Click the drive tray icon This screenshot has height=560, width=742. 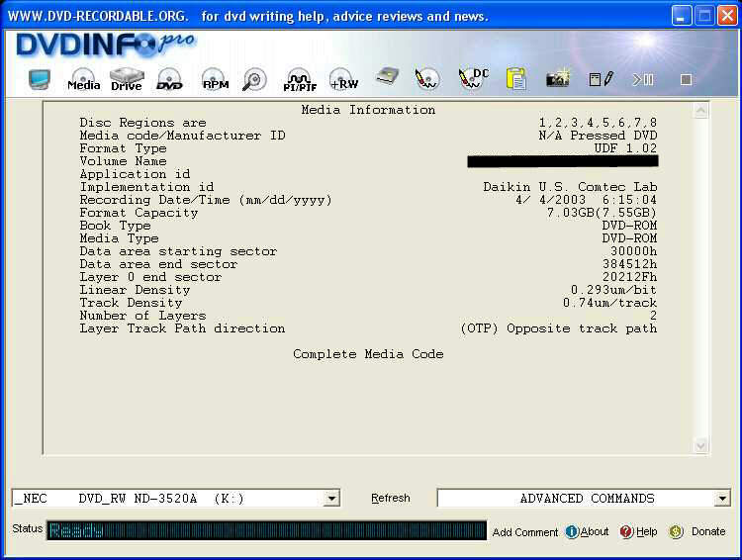[x=387, y=77]
